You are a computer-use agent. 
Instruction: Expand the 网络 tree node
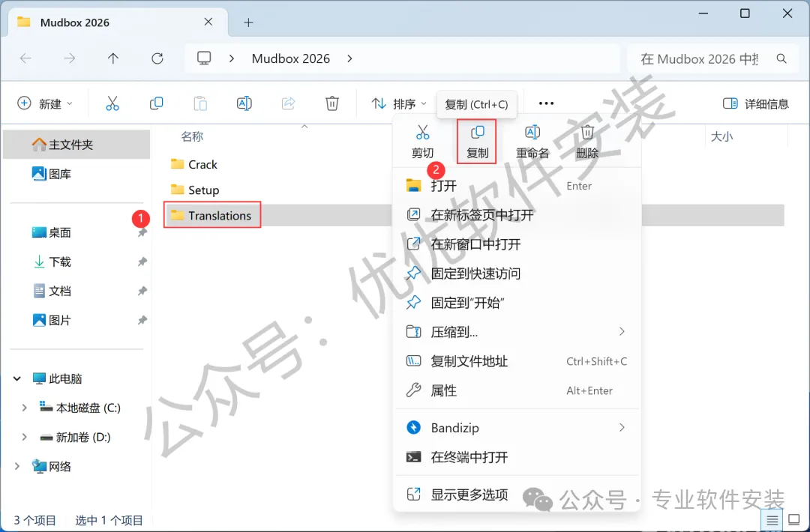[17, 467]
